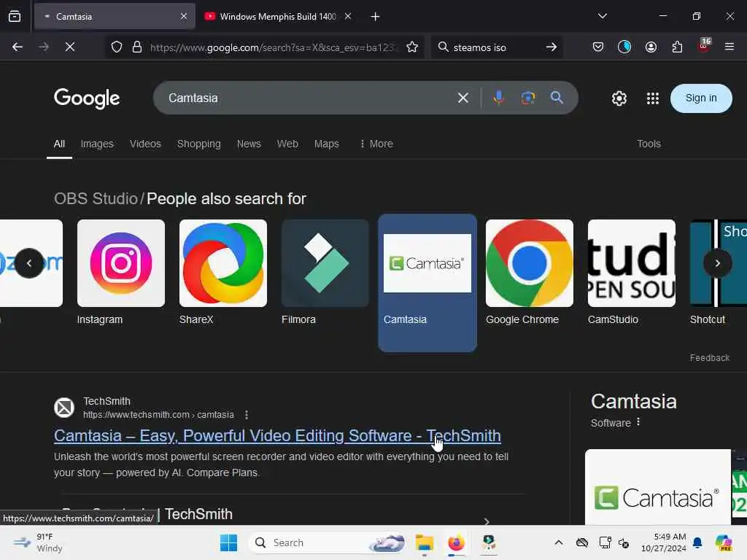Image resolution: width=747 pixels, height=560 pixels.
Task: Click the Feedback link
Action: [x=709, y=357]
